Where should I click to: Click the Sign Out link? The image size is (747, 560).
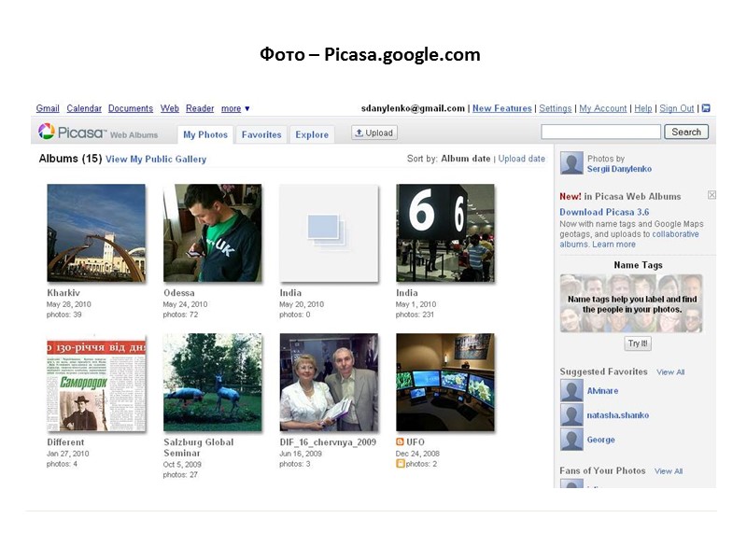click(676, 108)
